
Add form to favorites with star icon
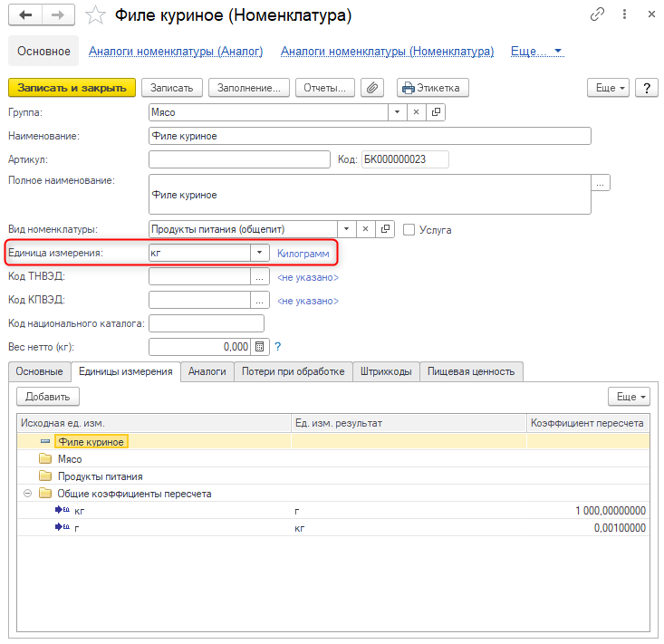[95, 15]
